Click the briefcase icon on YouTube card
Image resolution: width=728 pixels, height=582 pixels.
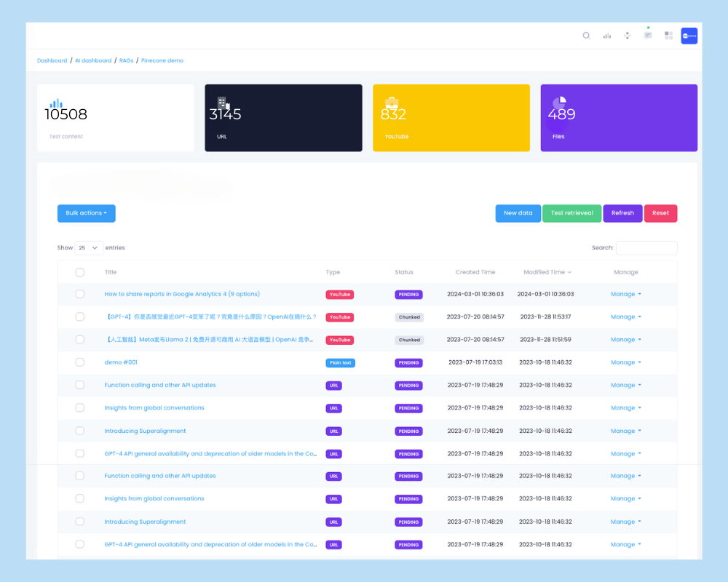[392, 103]
